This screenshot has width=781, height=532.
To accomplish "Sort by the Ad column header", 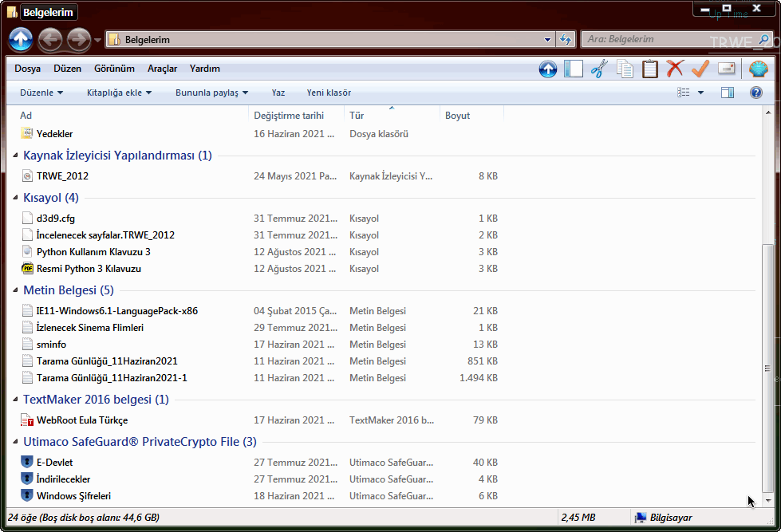I will click(132, 116).
